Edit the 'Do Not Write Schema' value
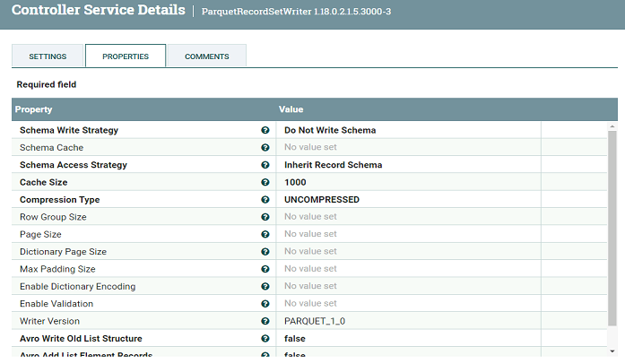 tap(408, 130)
